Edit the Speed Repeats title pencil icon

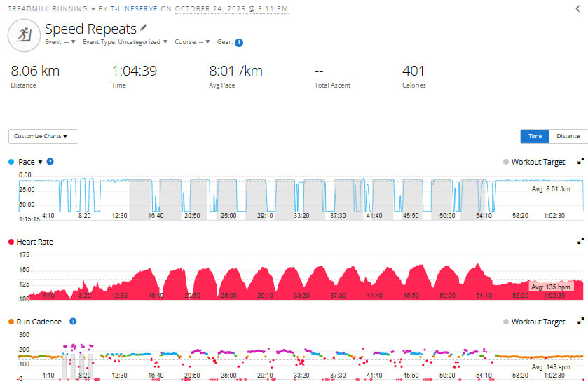(144, 28)
